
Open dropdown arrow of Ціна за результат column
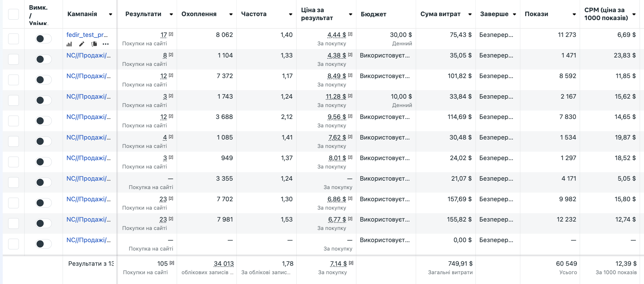point(350,14)
